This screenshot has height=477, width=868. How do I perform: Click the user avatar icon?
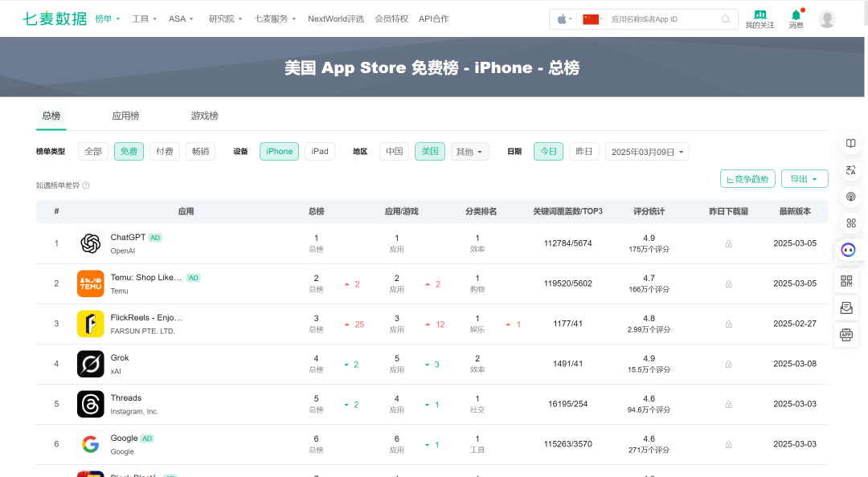point(827,19)
